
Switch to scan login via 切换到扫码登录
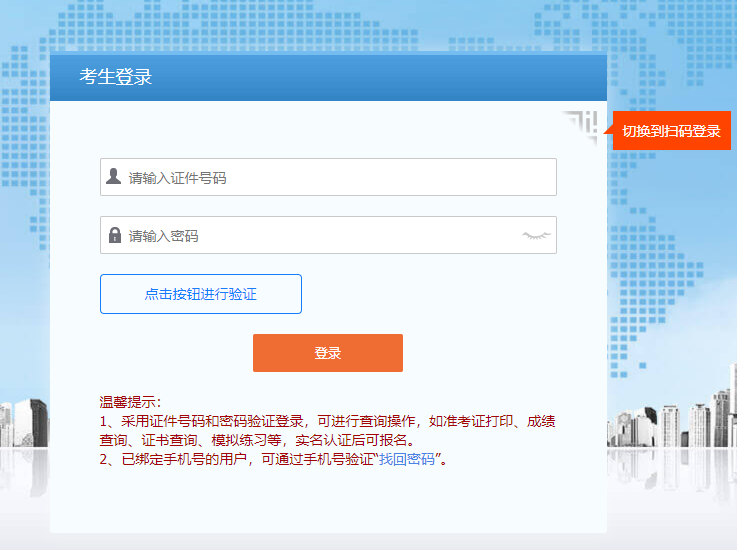(671, 131)
